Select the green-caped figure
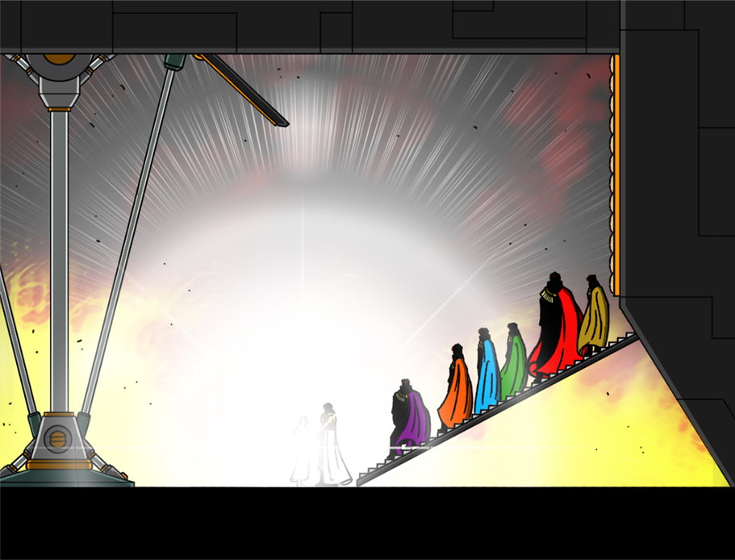Screen dimensions: 735x560 click(x=514, y=363)
